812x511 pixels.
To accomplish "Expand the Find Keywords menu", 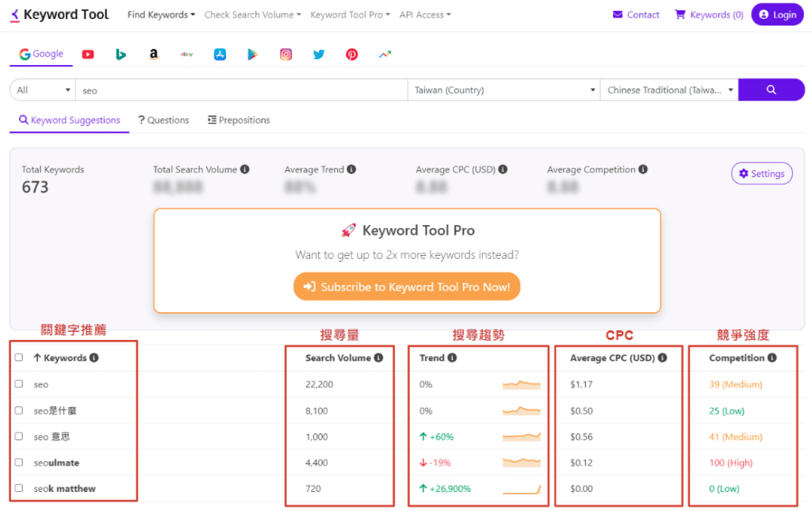I will 161,15.
